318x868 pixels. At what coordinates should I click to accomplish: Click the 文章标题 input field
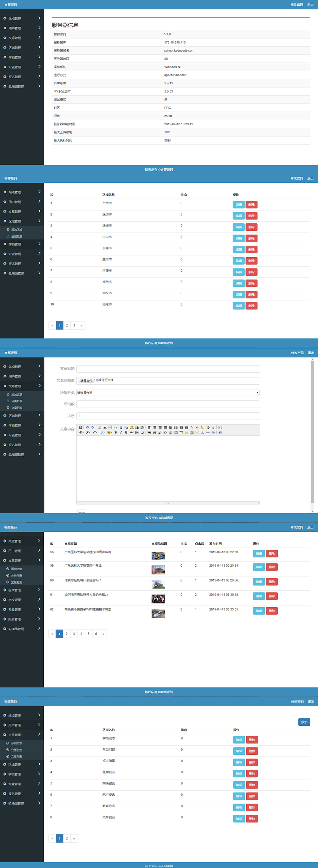pos(168,369)
